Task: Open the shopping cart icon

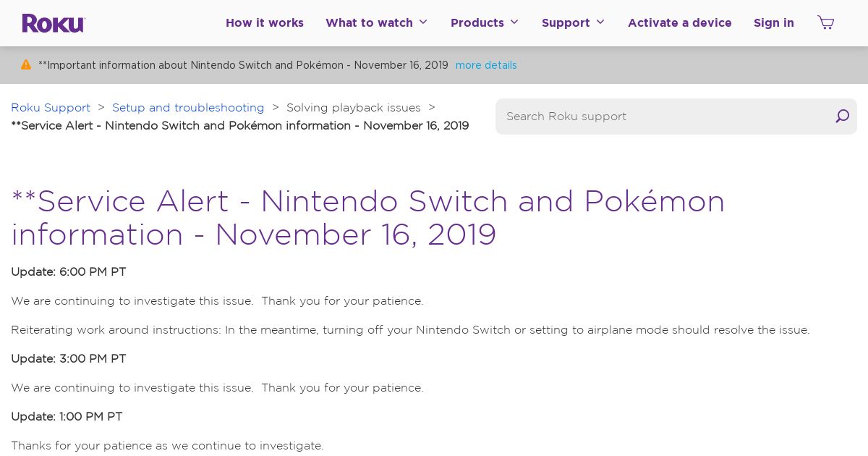Action: pyautogui.click(x=825, y=22)
